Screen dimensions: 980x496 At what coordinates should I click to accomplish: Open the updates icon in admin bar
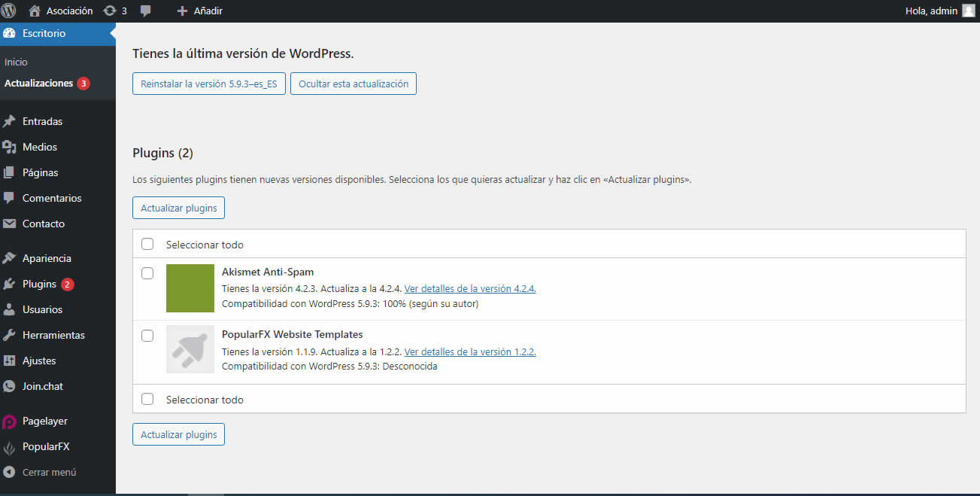point(110,11)
